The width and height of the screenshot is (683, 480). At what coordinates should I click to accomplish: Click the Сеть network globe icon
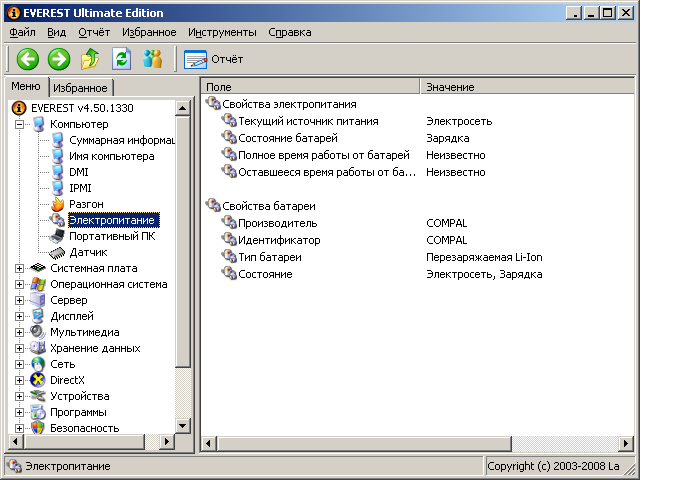[x=38, y=364]
